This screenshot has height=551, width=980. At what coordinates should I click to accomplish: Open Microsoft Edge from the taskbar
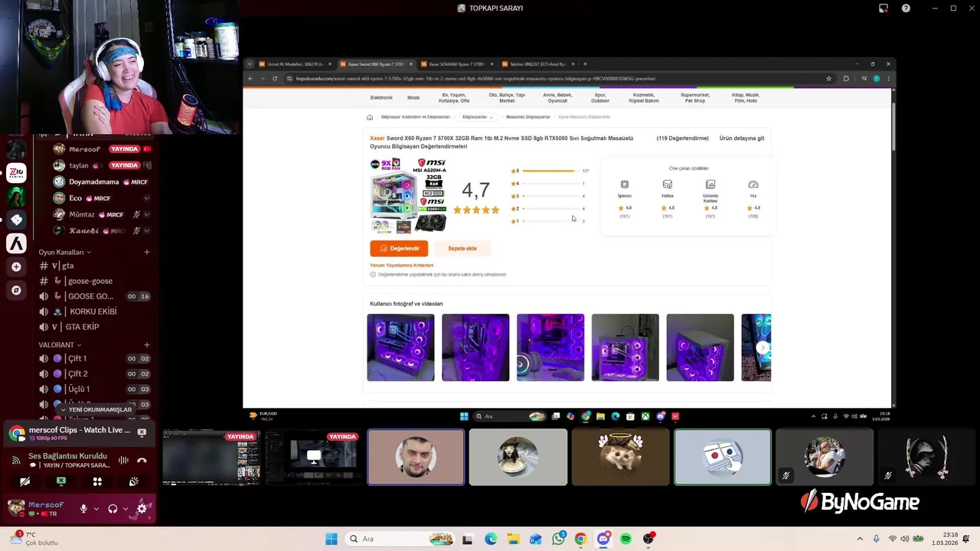tap(491, 539)
